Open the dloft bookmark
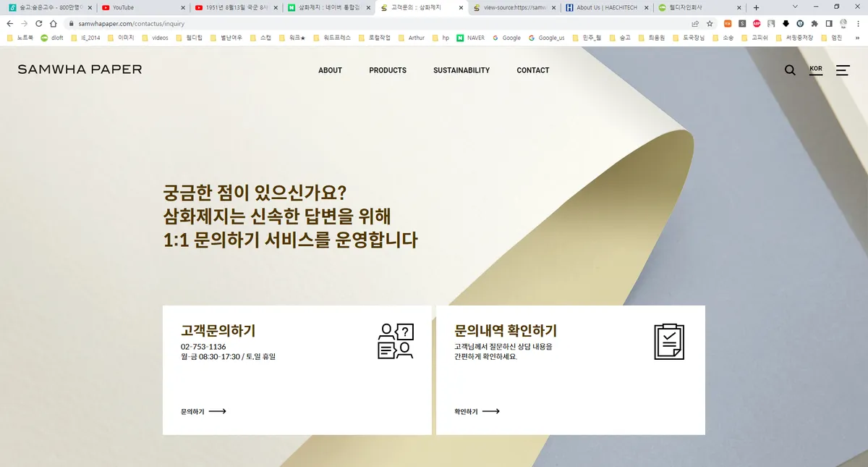This screenshot has height=467, width=868. [52, 38]
